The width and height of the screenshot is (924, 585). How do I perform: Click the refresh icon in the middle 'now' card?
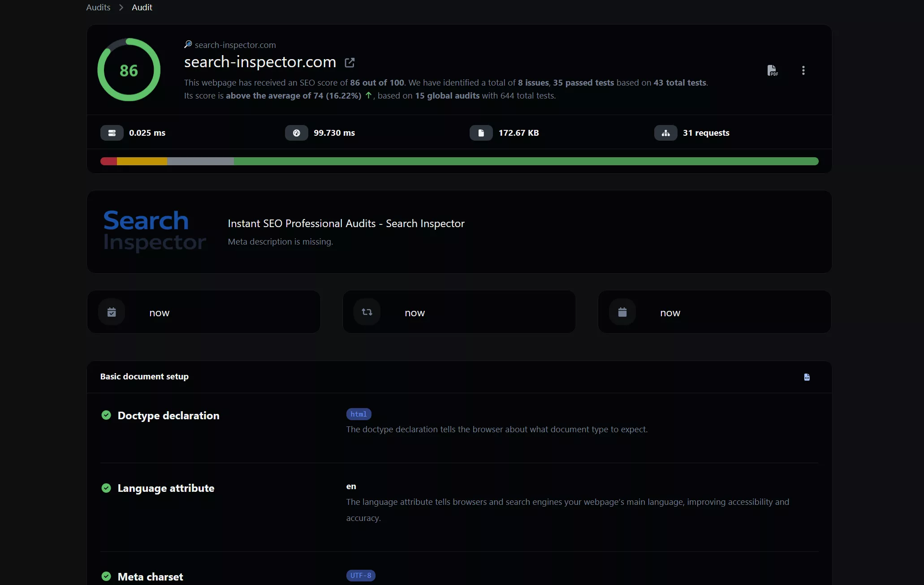367,312
